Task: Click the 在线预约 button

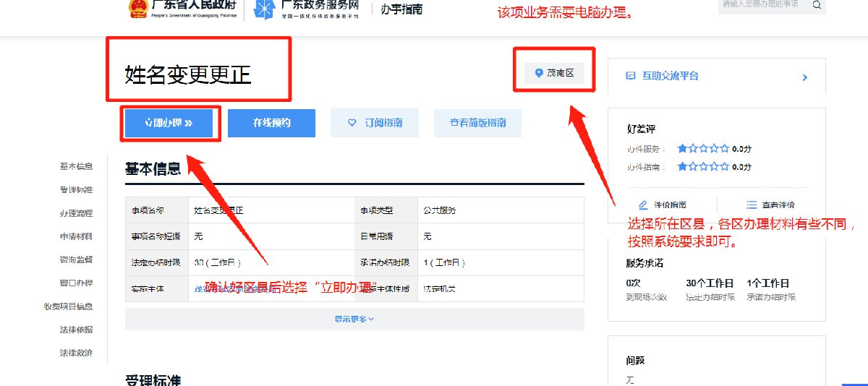Action: (x=271, y=123)
